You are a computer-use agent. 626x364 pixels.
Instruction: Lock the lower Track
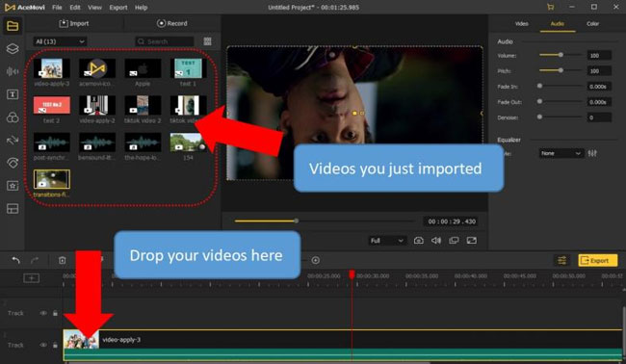tap(55, 345)
